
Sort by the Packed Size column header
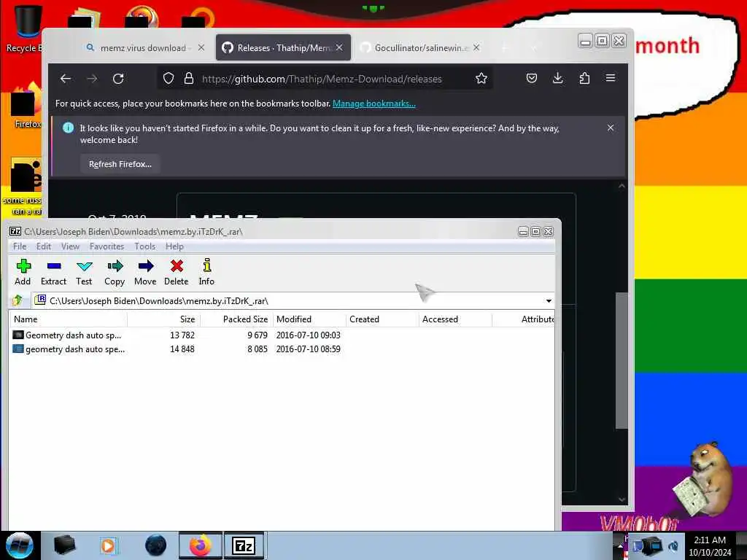click(x=237, y=319)
